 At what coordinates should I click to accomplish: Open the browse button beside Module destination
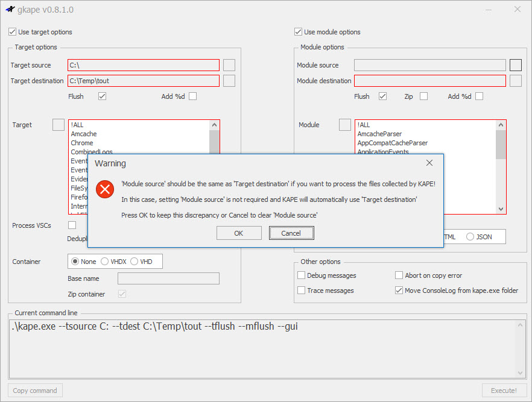pos(516,81)
